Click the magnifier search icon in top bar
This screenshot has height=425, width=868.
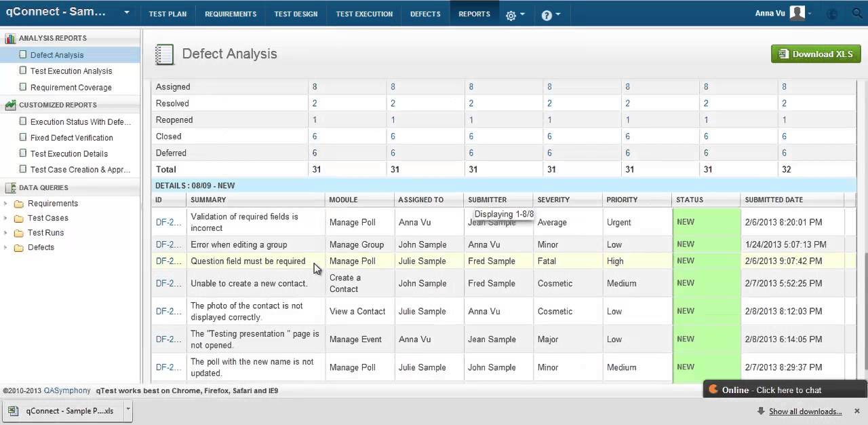[856, 14]
